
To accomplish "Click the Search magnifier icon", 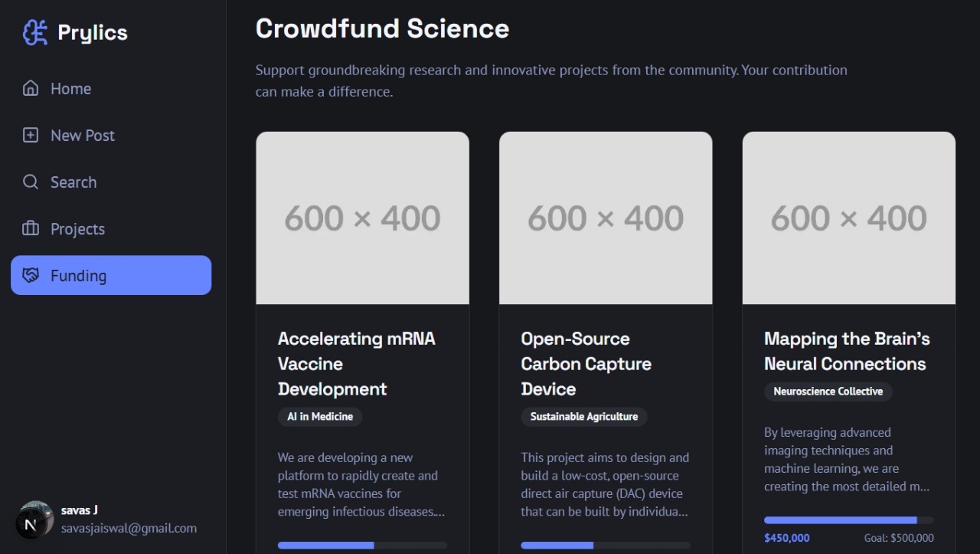I will 31,182.
